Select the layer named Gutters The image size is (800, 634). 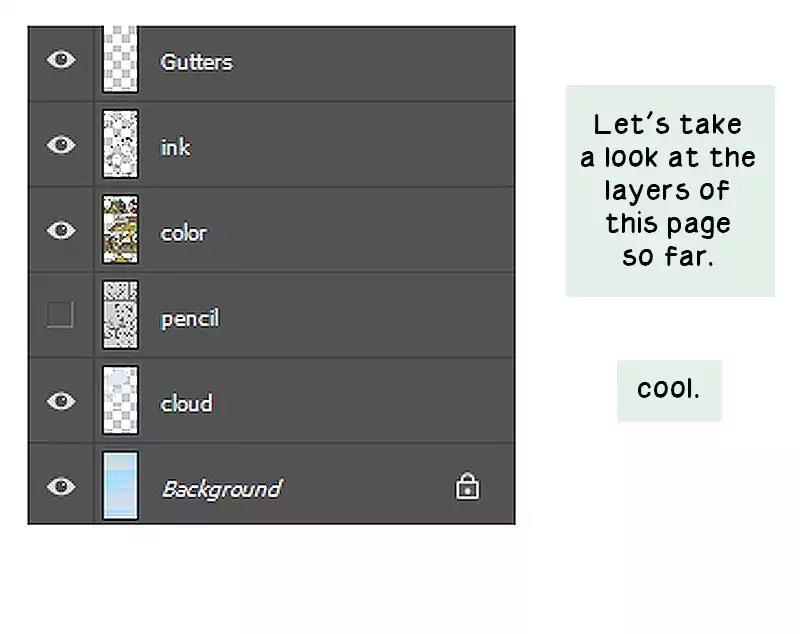(196, 62)
